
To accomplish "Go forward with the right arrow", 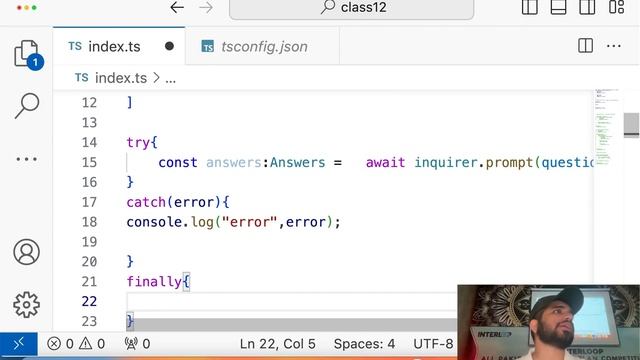I will click(x=206, y=7).
